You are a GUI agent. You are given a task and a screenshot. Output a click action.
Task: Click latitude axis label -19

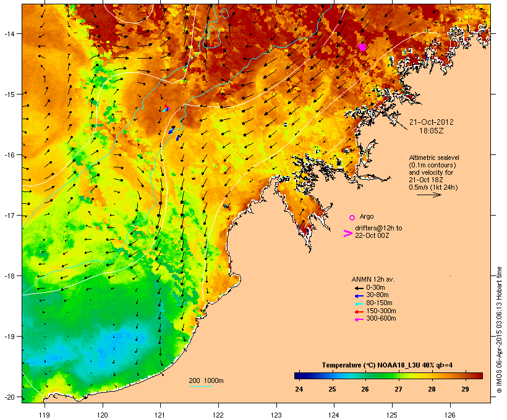pos(9,337)
